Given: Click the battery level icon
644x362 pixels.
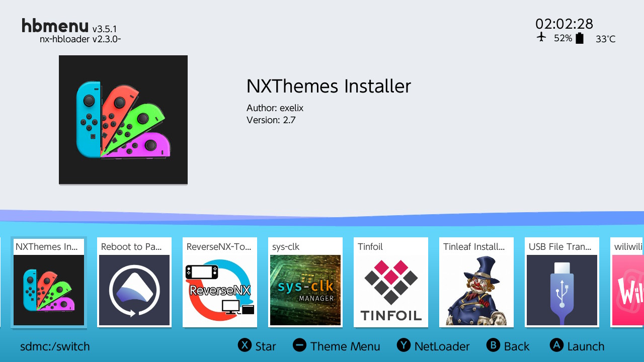Looking at the screenshot, I should [580, 38].
